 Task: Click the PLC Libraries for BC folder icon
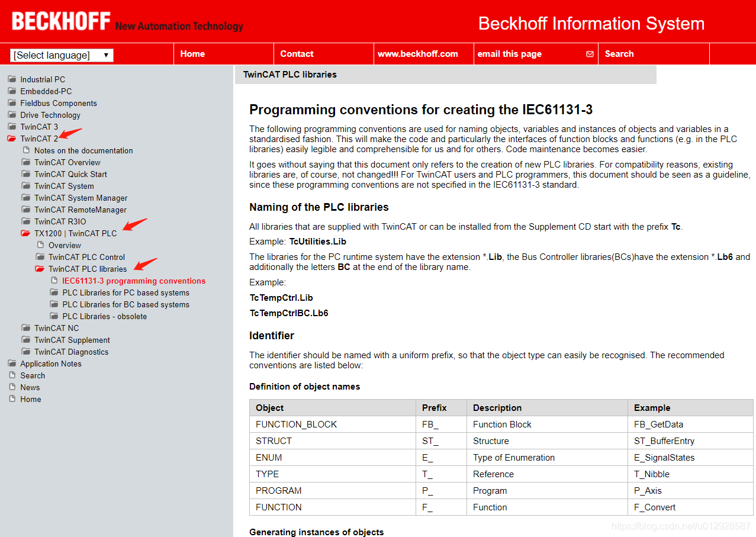54,304
